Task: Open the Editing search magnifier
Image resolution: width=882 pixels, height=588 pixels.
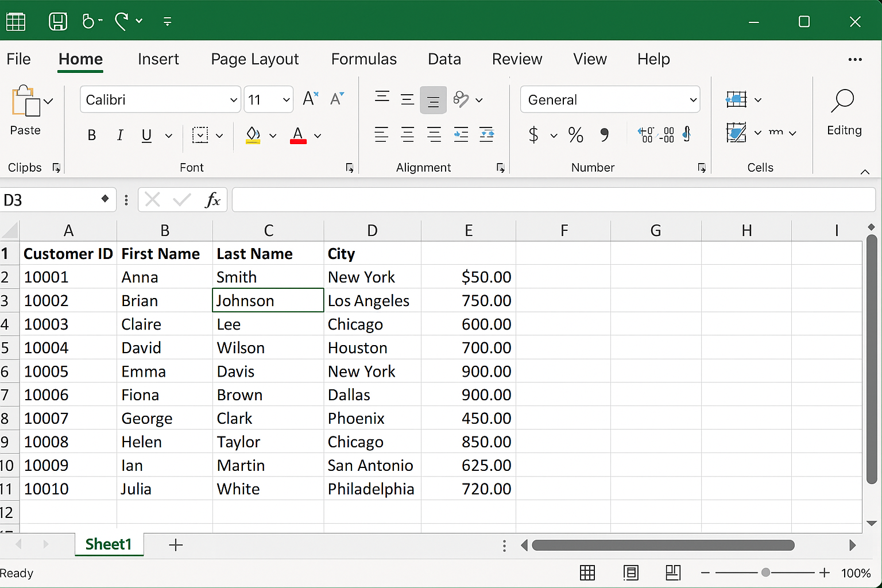Action: point(842,101)
